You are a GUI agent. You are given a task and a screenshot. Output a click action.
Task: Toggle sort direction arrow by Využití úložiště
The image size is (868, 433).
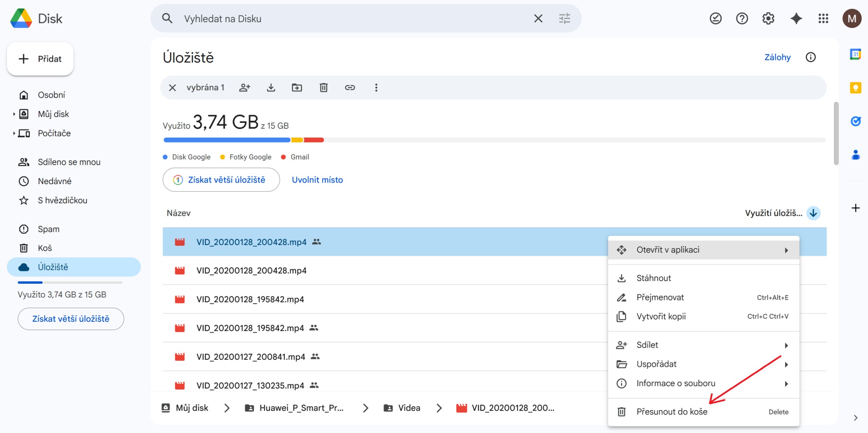coord(813,213)
